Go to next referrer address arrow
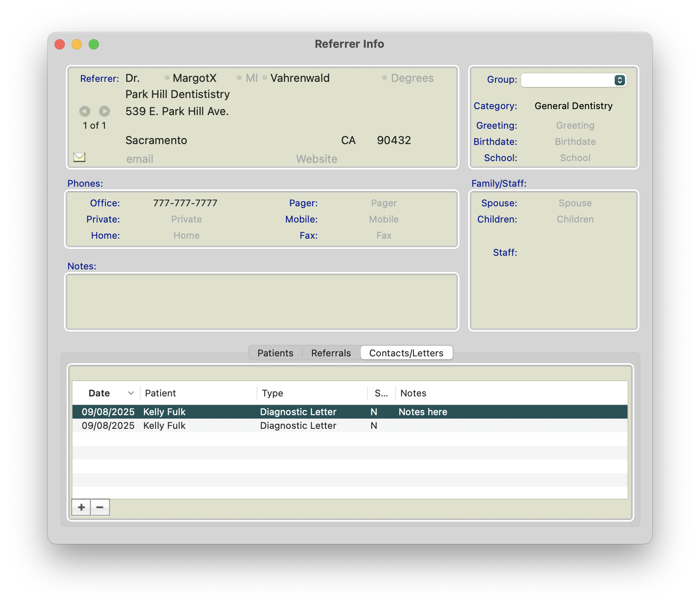700x607 pixels. (104, 111)
